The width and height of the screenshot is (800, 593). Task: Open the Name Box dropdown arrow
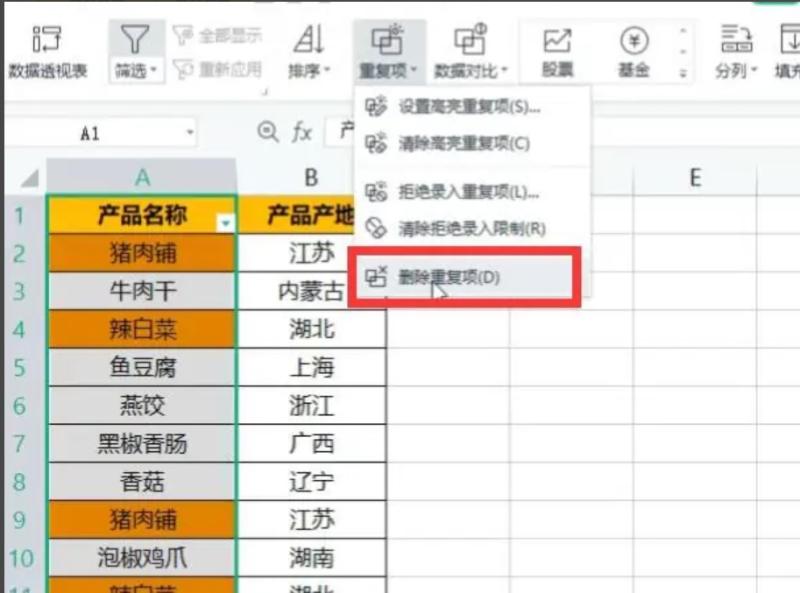(190, 133)
